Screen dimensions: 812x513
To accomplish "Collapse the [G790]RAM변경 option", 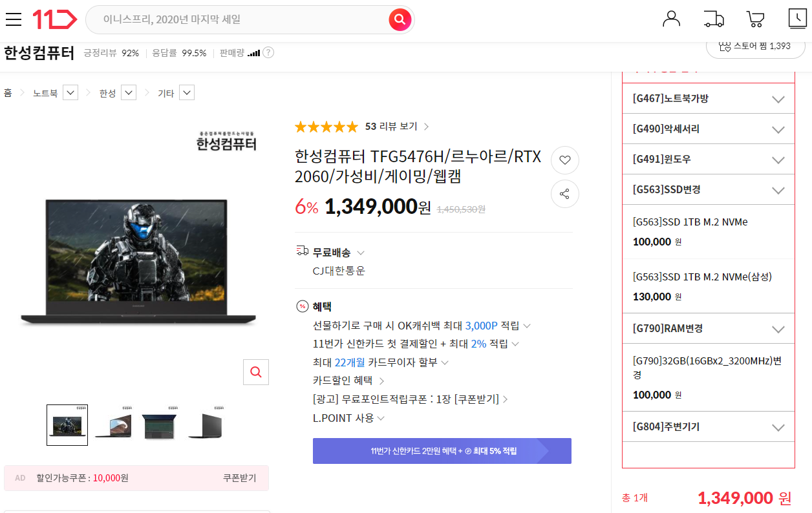I will (708, 328).
